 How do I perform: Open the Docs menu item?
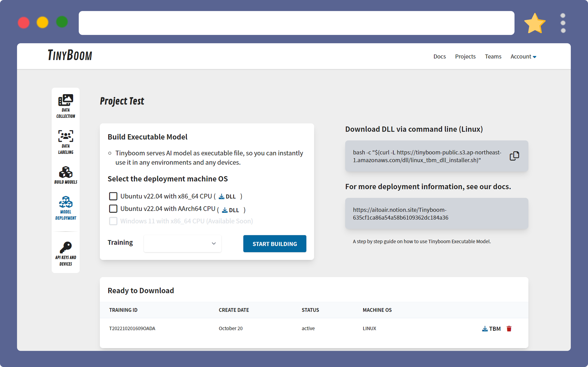(x=439, y=57)
